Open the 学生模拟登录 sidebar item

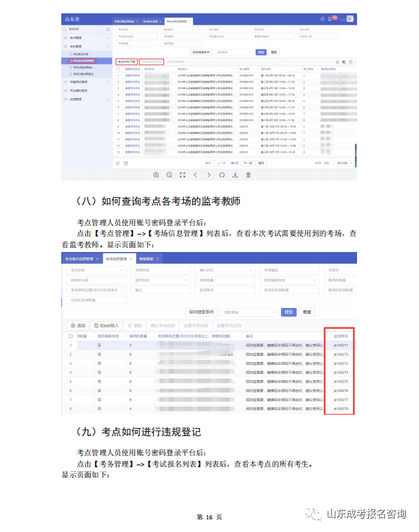click(x=87, y=91)
